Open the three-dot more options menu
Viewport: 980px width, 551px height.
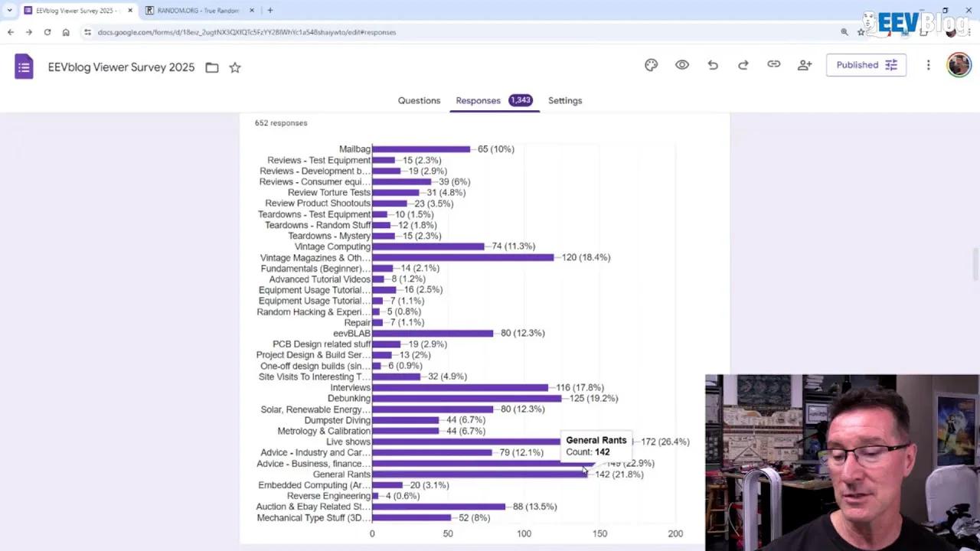928,65
